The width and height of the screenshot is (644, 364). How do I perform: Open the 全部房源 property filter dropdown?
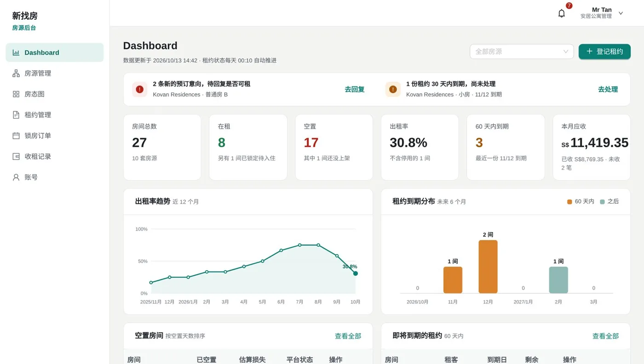coord(522,51)
